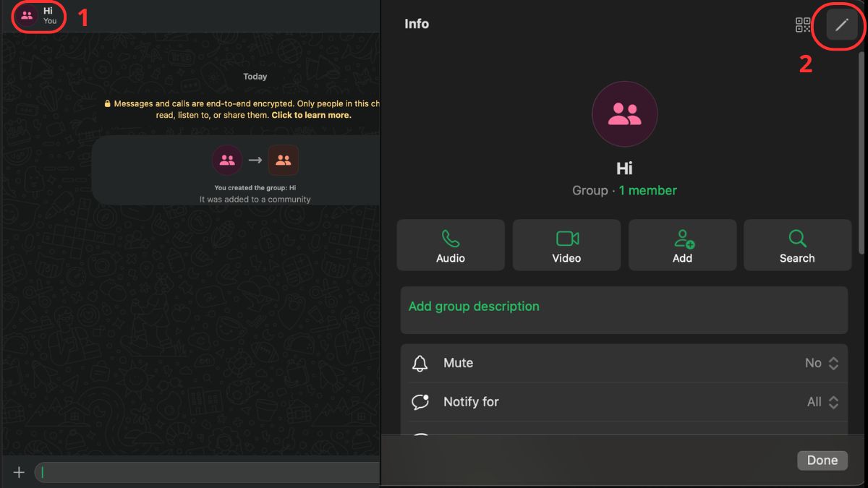
Task: Click the pencil edit icon in Info header
Action: tap(841, 25)
